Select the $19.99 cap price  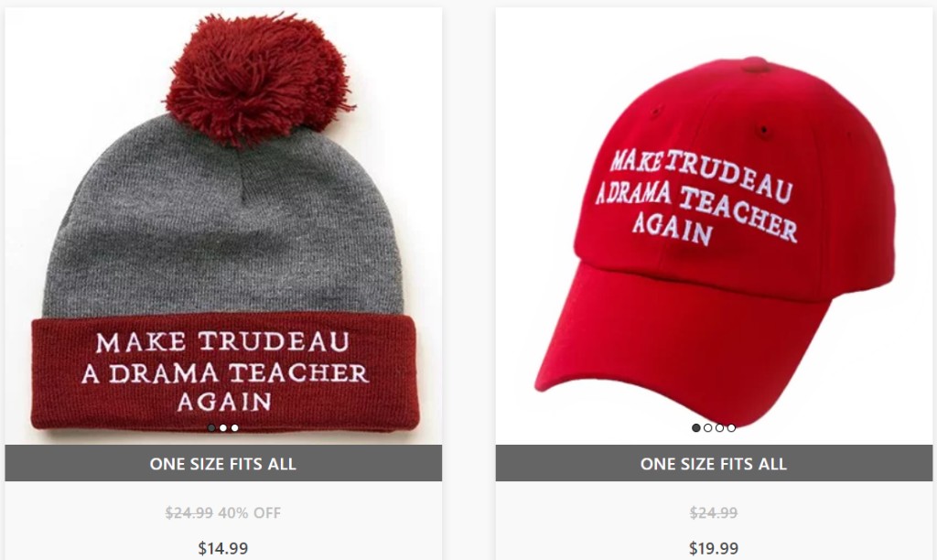click(714, 548)
